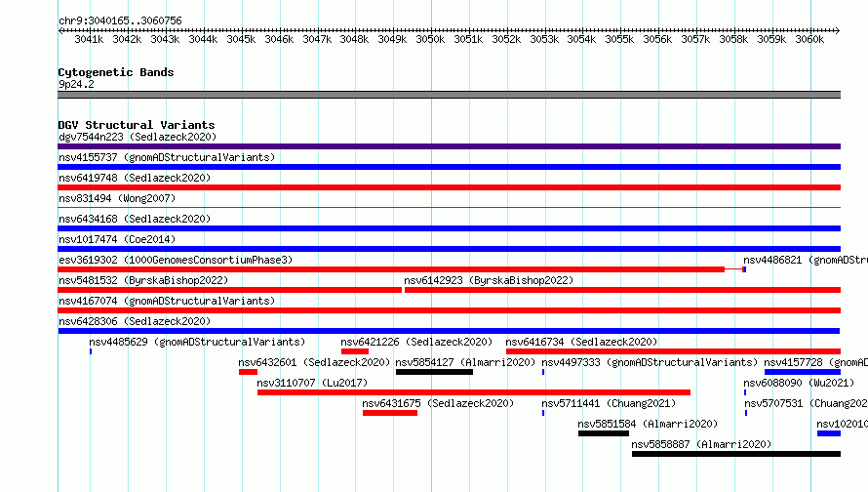Viewport: 868px width, 492px height.
Task: Open esv3619302 1000GenomesConsortiumPhase3 label
Action: [176, 260]
